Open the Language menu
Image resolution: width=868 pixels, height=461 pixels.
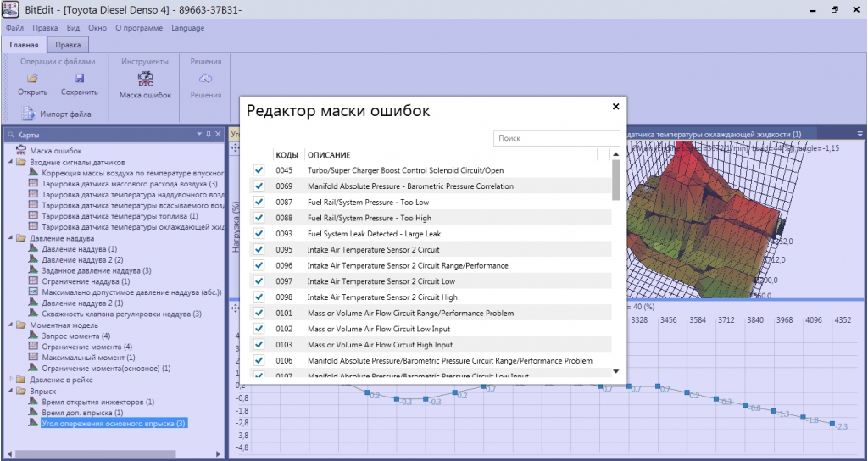(x=187, y=28)
